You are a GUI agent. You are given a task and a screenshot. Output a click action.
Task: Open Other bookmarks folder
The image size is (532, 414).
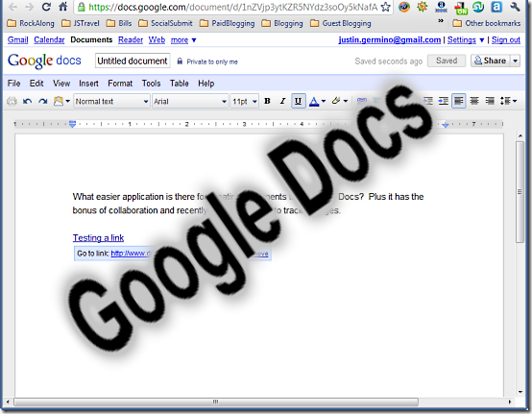[x=487, y=23]
